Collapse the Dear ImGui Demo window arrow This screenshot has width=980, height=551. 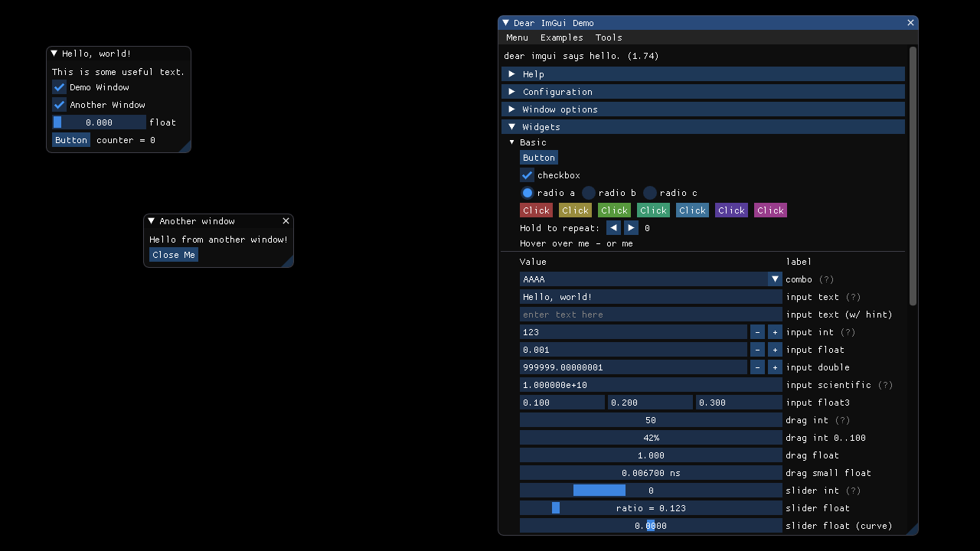click(506, 23)
